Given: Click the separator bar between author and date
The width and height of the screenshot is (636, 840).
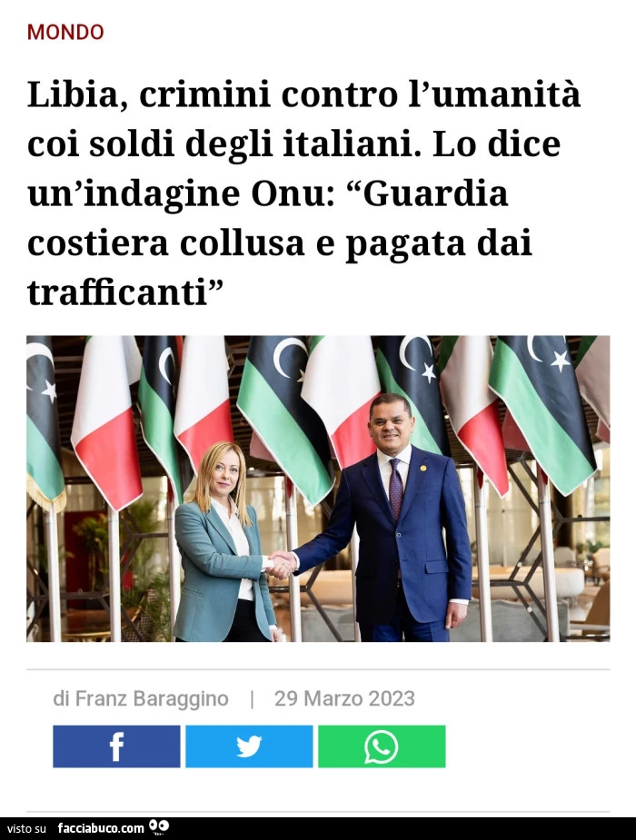Looking at the screenshot, I should (x=252, y=699).
